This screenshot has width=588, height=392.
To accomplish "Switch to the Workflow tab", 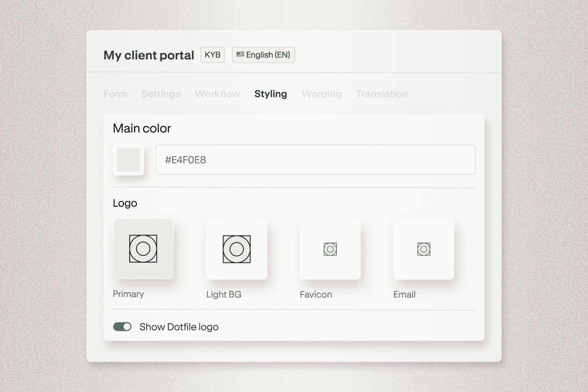I will click(x=217, y=94).
